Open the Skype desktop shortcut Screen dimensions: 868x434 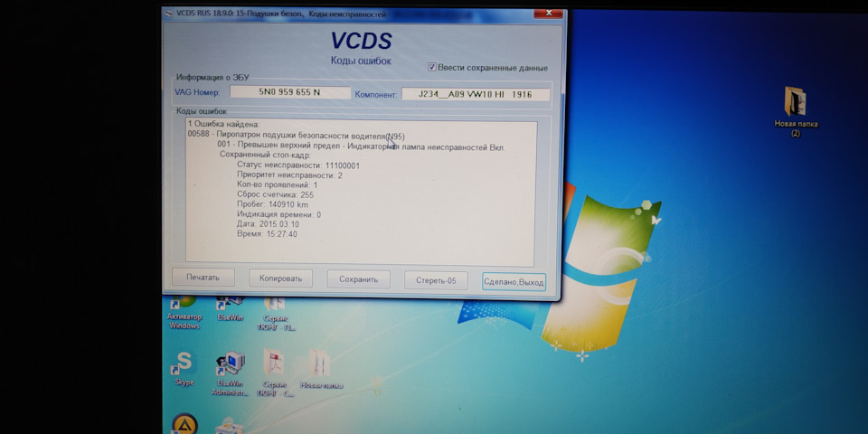184,368
